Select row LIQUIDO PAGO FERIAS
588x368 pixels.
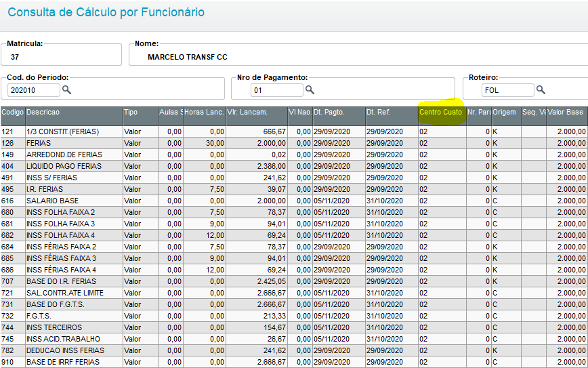tap(294, 166)
